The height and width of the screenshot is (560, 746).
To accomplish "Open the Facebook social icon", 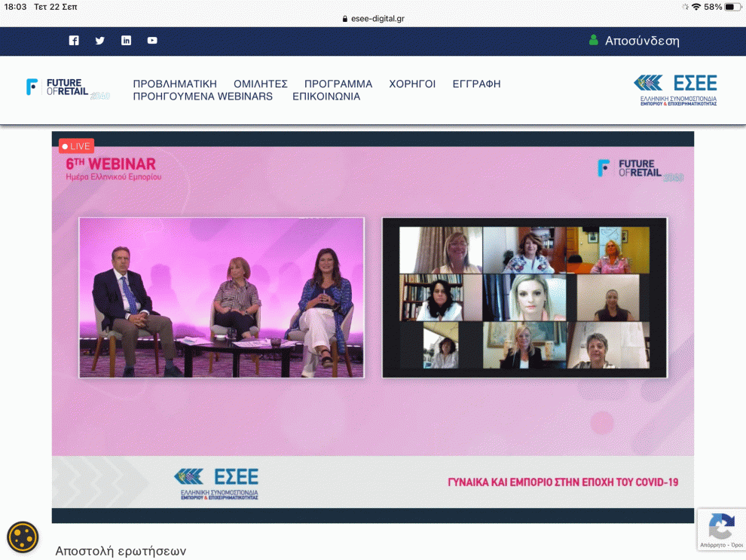I will click(x=74, y=41).
